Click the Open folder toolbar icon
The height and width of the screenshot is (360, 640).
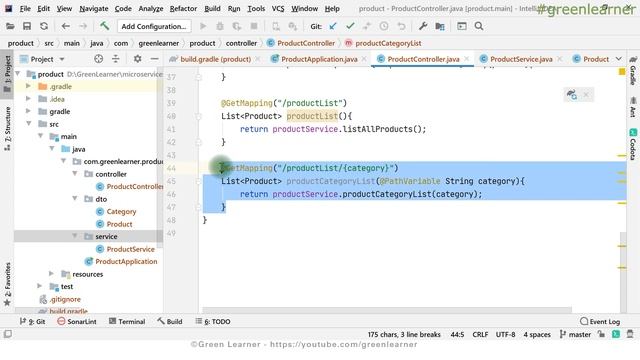click(x=10, y=27)
